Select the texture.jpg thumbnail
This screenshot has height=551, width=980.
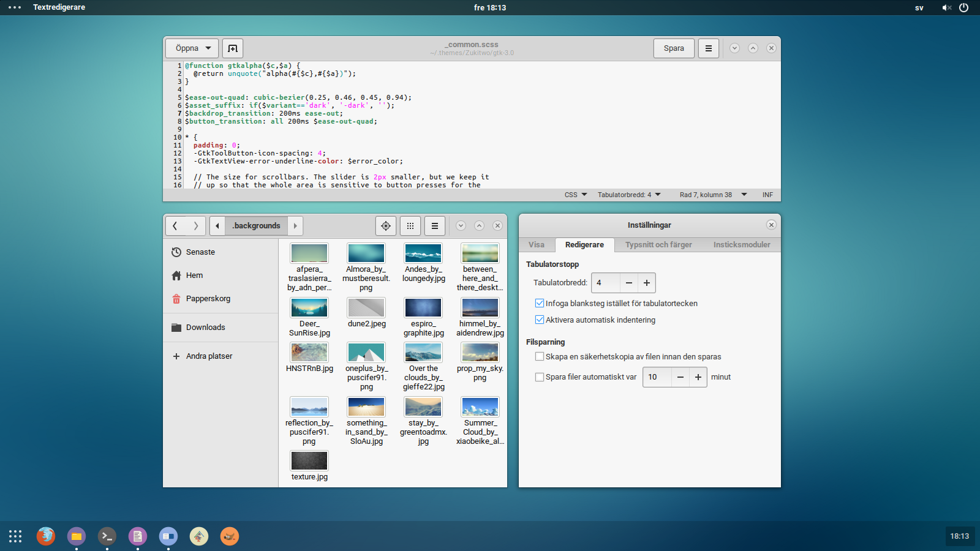click(309, 461)
